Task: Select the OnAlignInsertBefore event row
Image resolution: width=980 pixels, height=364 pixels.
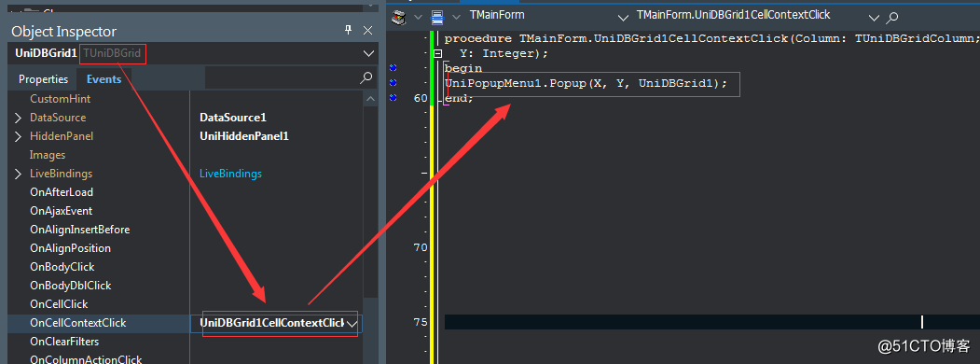Action: tap(185, 230)
